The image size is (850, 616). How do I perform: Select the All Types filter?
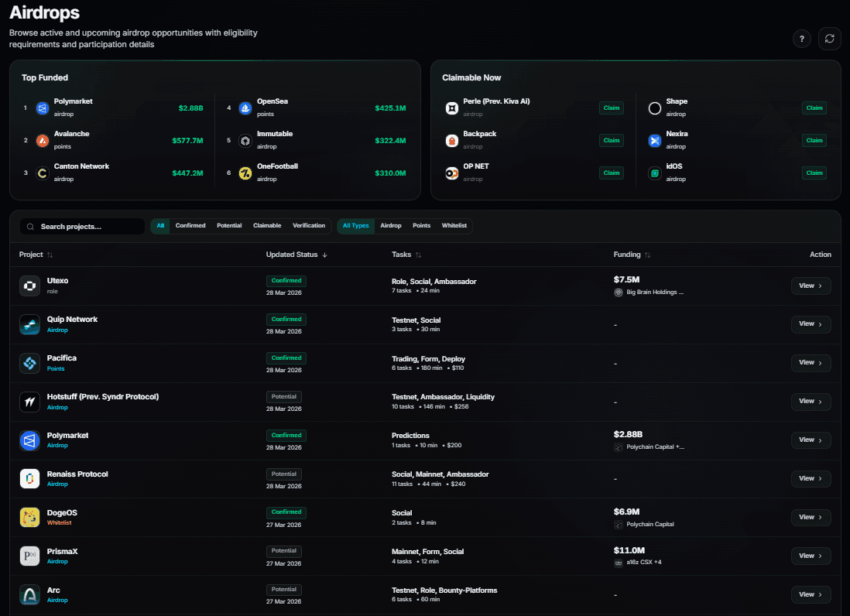pos(355,226)
